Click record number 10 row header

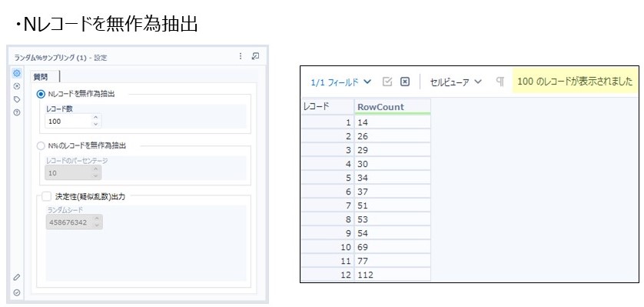(x=327, y=248)
